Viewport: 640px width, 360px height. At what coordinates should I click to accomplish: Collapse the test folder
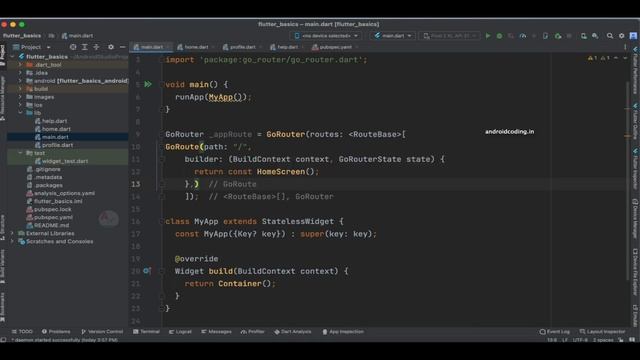[20, 153]
